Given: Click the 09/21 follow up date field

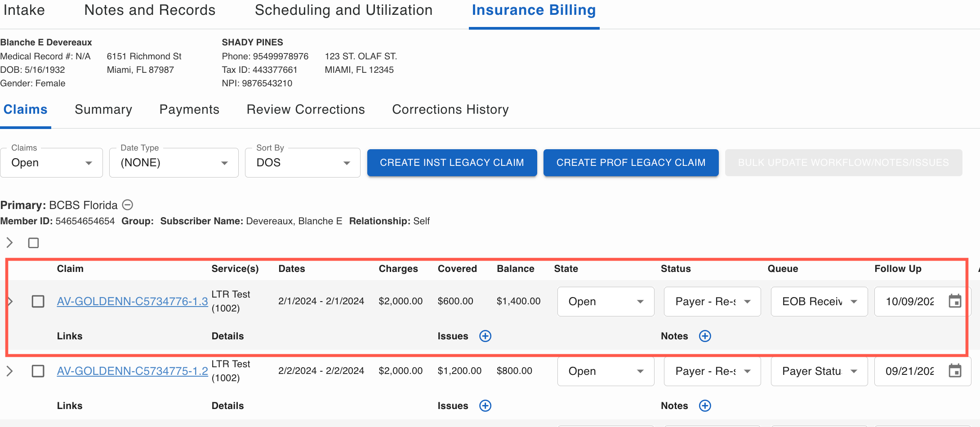Looking at the screenshot, I should pos(909,371).
